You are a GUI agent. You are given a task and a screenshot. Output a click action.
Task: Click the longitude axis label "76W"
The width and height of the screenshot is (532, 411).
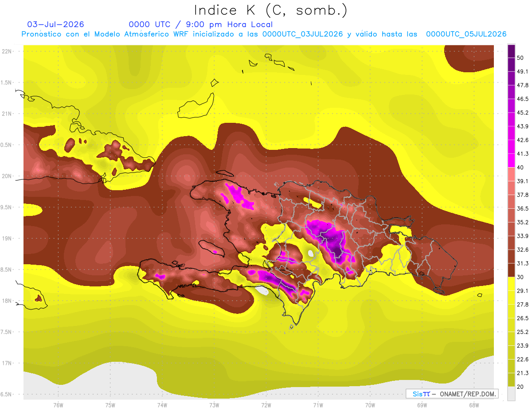(x=58, y=405)
